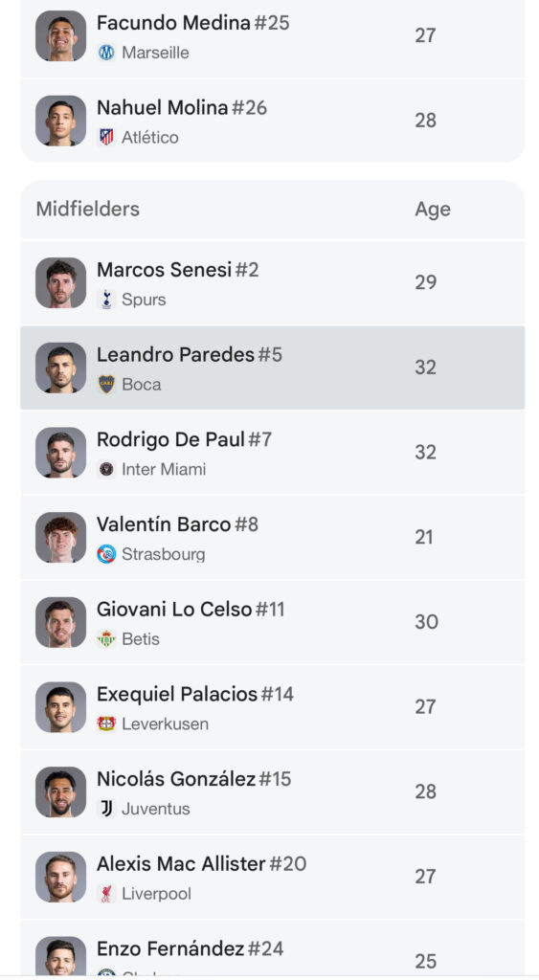Open Facundo Medina's player photo

60,35
